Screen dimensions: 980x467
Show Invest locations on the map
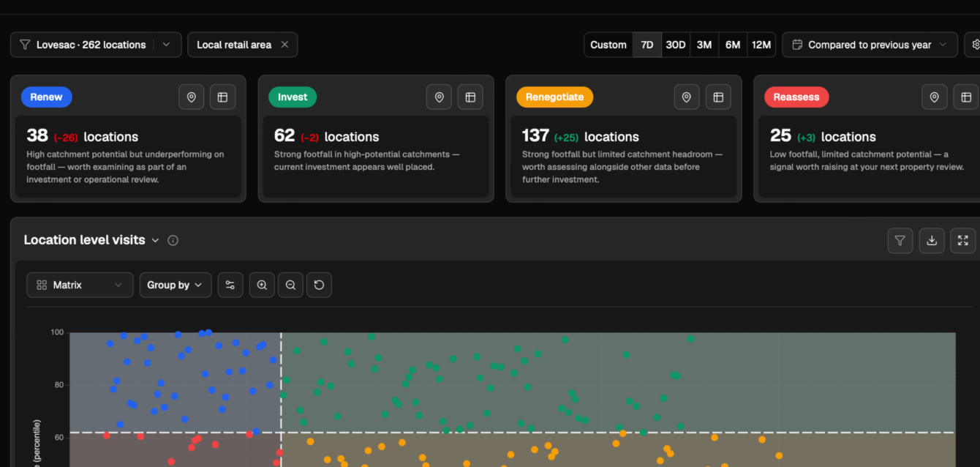coord(439,97)
